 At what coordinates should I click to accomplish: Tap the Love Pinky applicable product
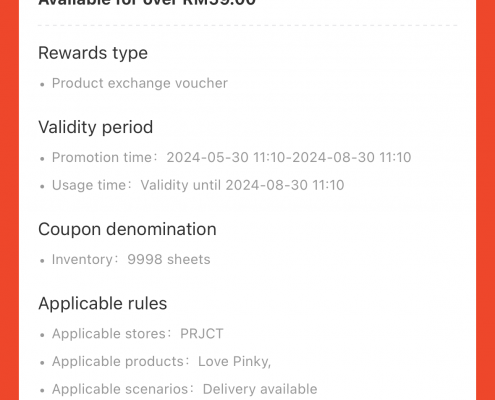point(234,361)
